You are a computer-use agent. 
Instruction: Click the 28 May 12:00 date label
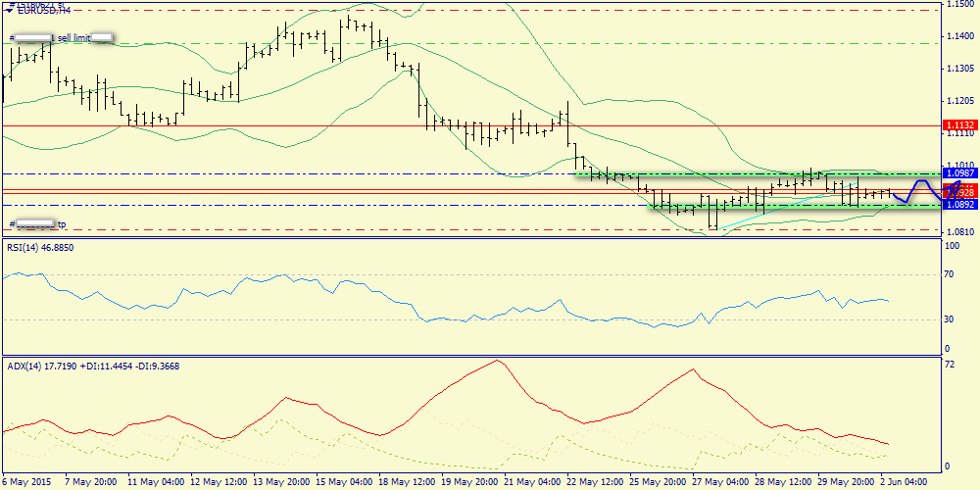[x=785, y=483]
